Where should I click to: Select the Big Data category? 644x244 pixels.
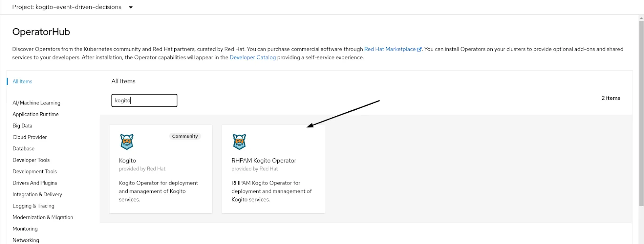tap(22, 126)
